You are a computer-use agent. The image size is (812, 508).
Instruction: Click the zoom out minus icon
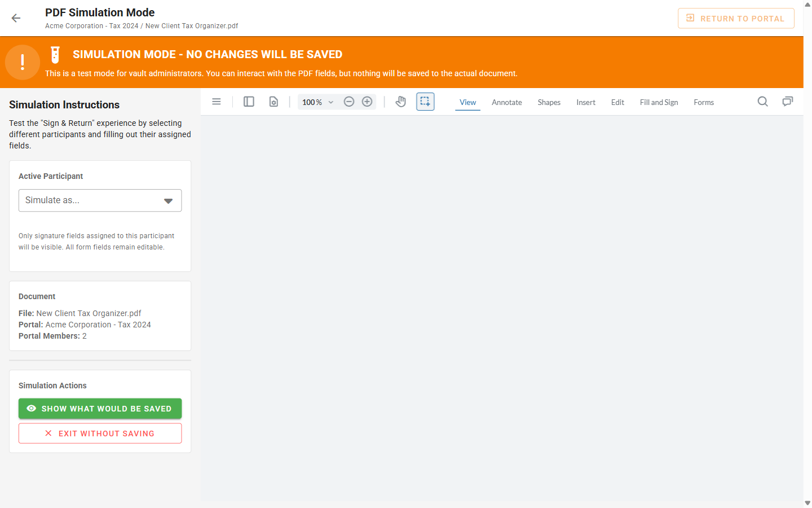point(349,102)
